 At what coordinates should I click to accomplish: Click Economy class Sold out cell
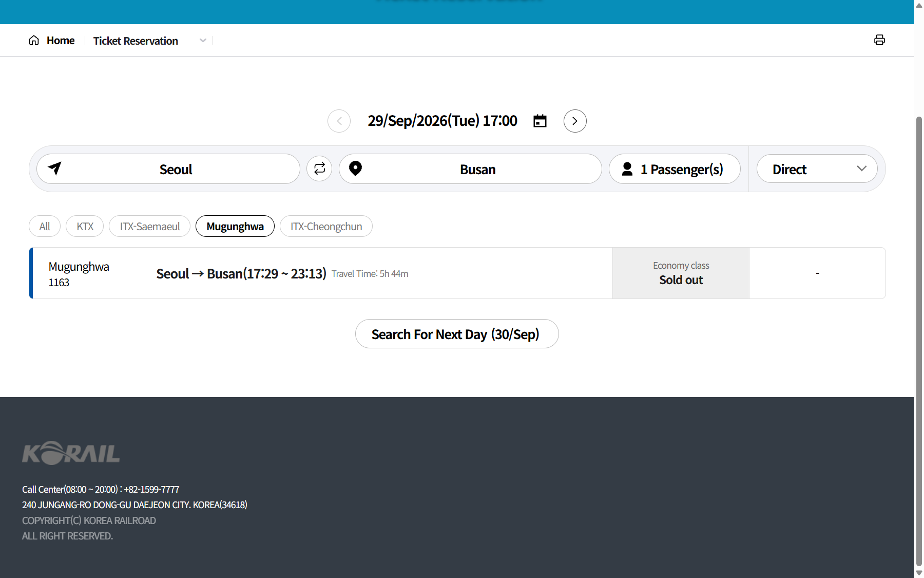(x=681, y=273)
